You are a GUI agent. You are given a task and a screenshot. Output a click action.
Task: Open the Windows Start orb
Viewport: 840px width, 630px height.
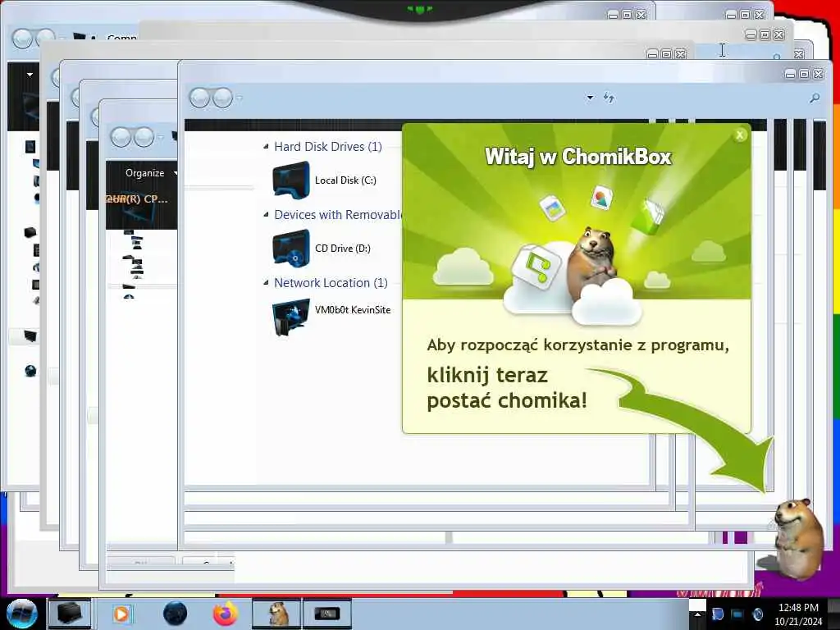point(22,614)
